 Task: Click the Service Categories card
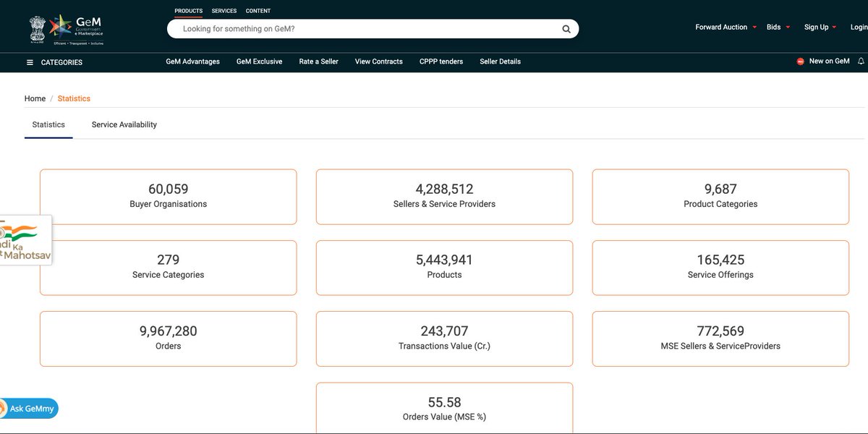click(168, 268)
